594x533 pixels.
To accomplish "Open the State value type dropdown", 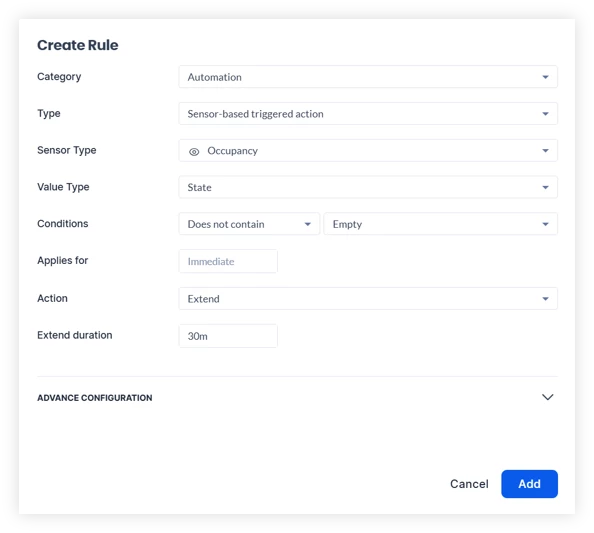I will (x=368, y=187).
